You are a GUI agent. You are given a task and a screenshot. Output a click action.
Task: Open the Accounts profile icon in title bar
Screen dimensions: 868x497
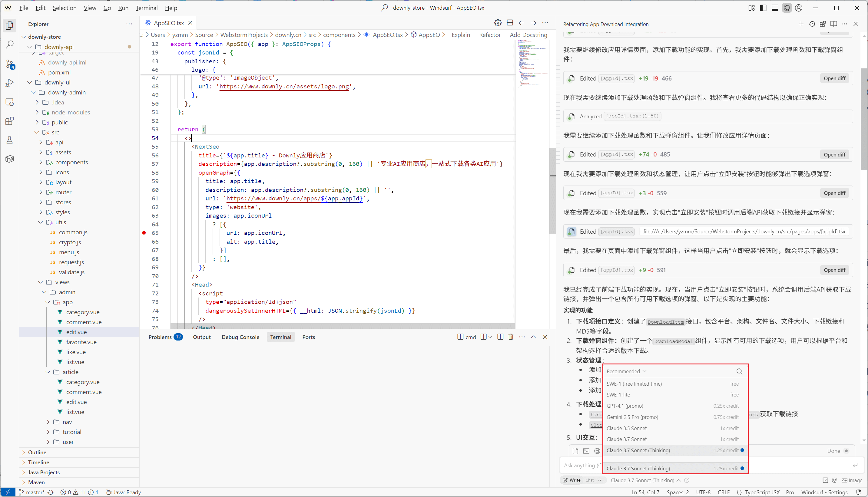point(799,8)
